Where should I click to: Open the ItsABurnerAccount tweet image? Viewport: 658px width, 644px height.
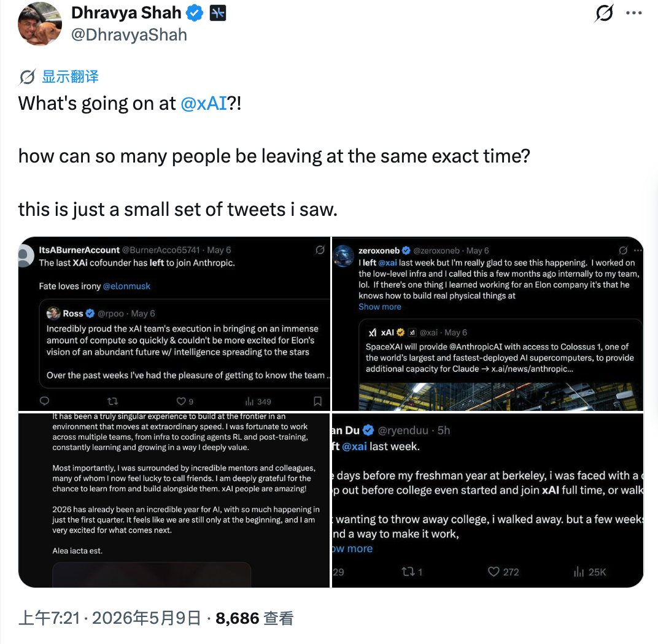(174, 324)
